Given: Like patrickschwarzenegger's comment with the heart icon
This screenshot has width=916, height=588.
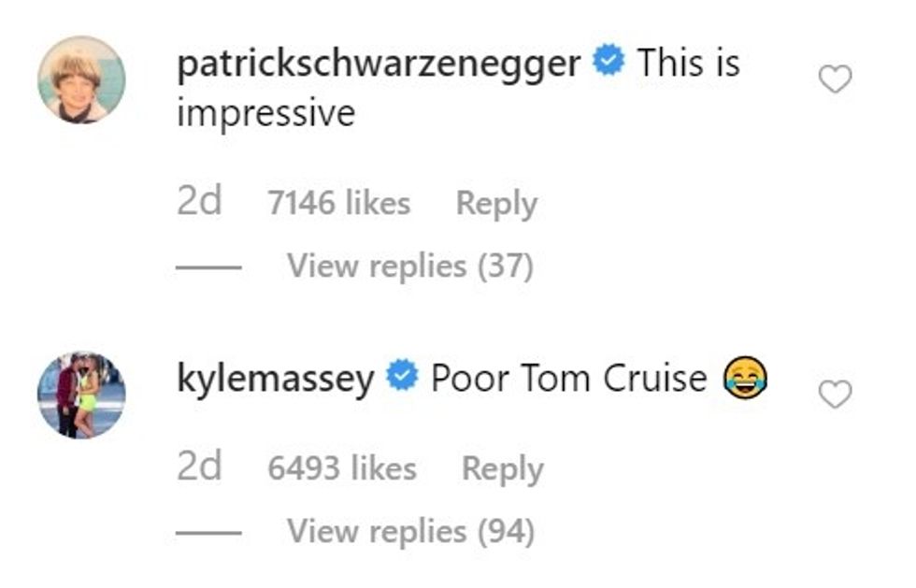Looking at the screenshot, I should (x=835, y=80).
